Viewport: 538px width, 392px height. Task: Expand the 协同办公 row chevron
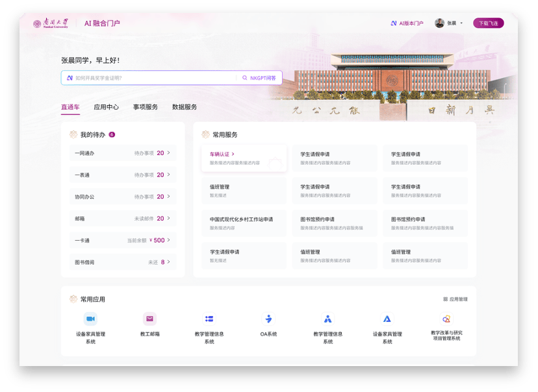coord(168,197)
